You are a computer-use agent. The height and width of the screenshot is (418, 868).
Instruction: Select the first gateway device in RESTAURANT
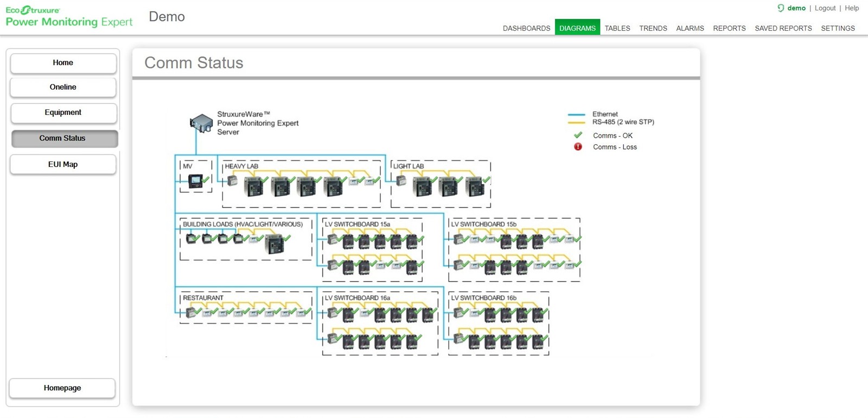pos(190,312)
